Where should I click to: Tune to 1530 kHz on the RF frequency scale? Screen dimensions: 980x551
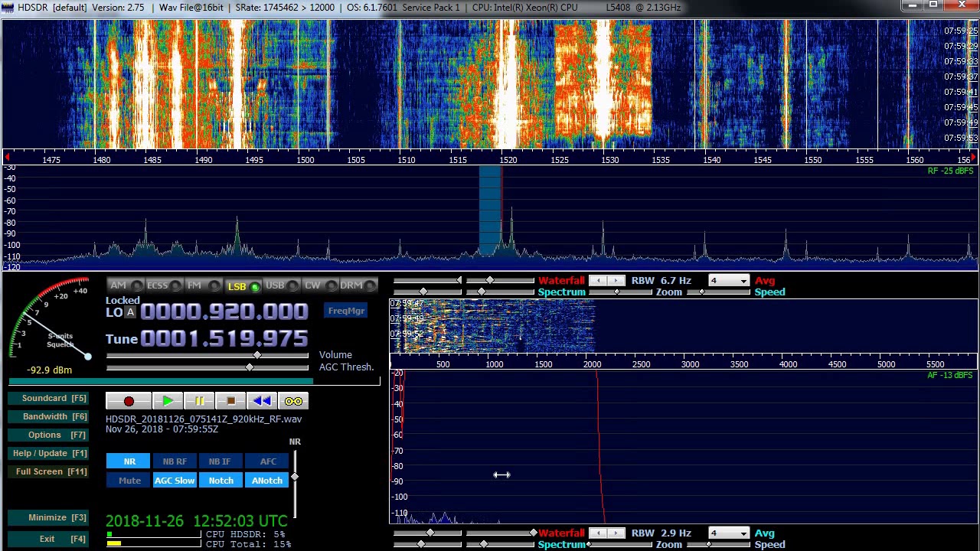click(610, 160)
